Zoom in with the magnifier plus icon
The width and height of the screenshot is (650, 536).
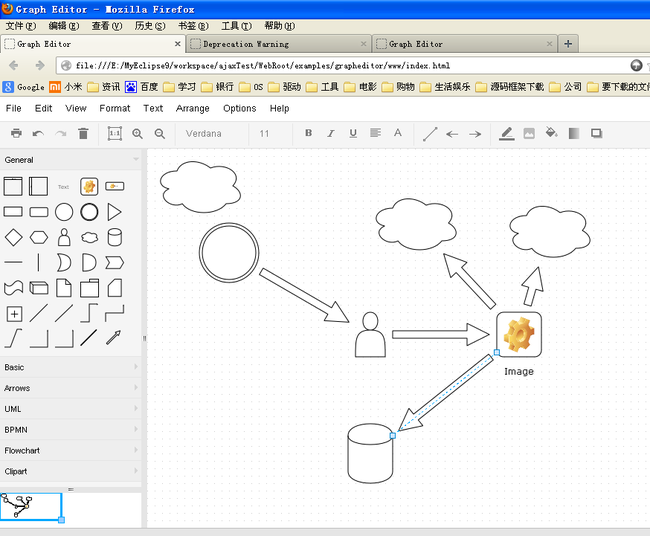[137, 133]
